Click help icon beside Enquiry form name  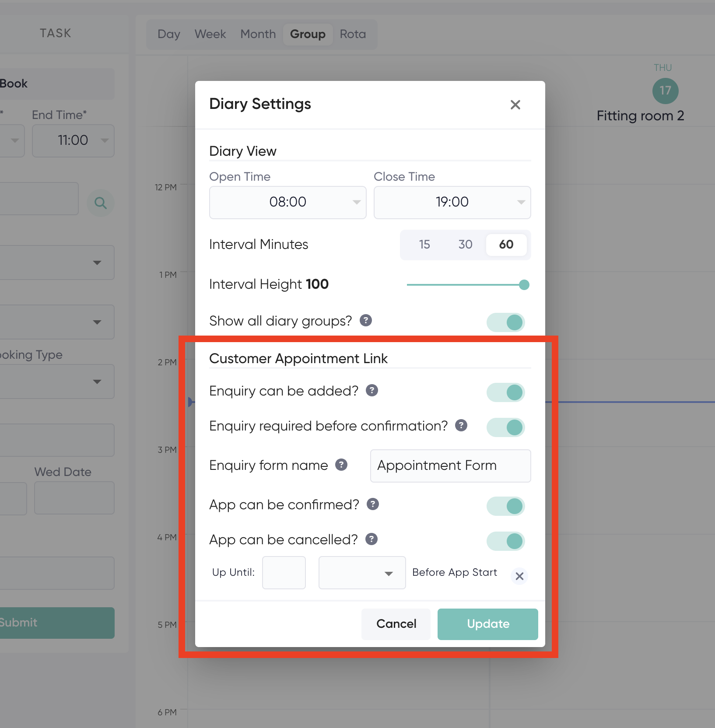(341, 465)
